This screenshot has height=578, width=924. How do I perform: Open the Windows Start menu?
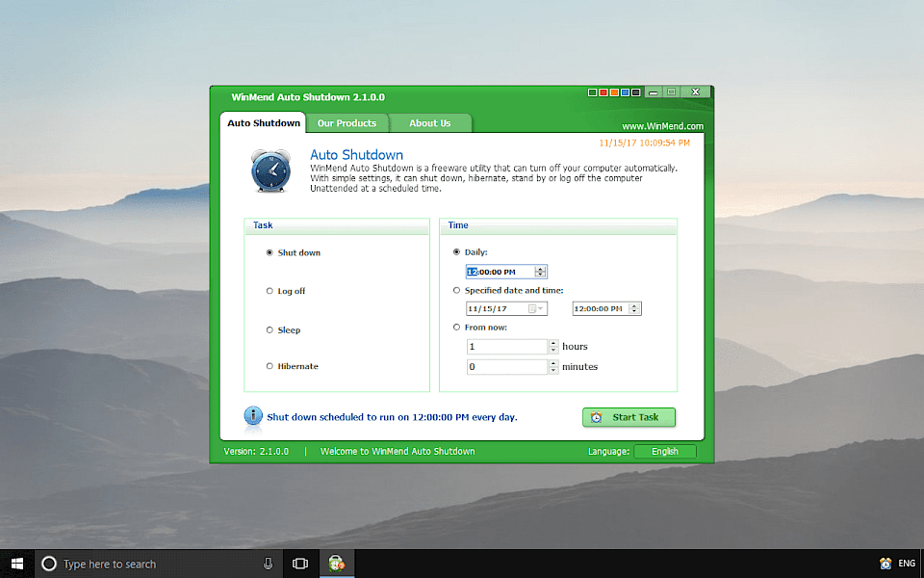17,564
